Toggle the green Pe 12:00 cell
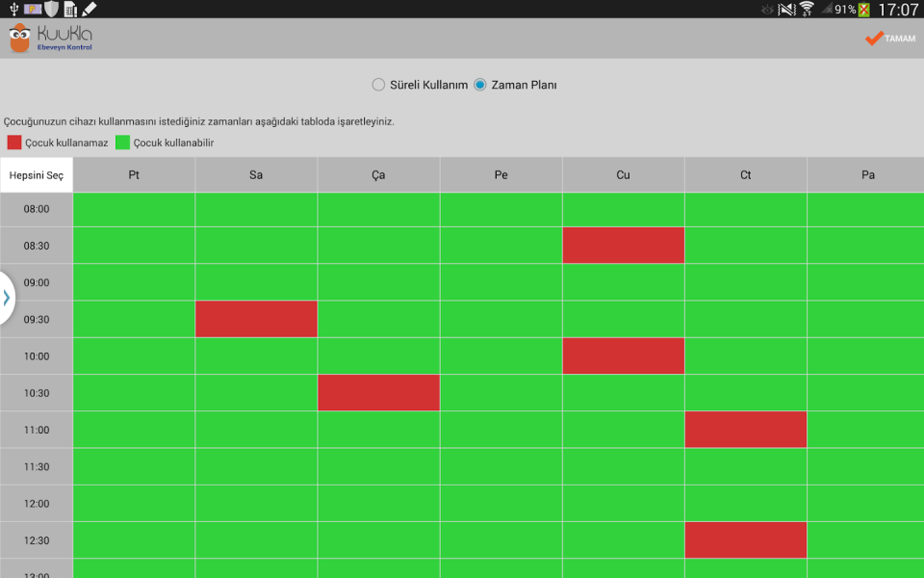The width and height of the screenshot is (924, 578). tap(501, 504)
